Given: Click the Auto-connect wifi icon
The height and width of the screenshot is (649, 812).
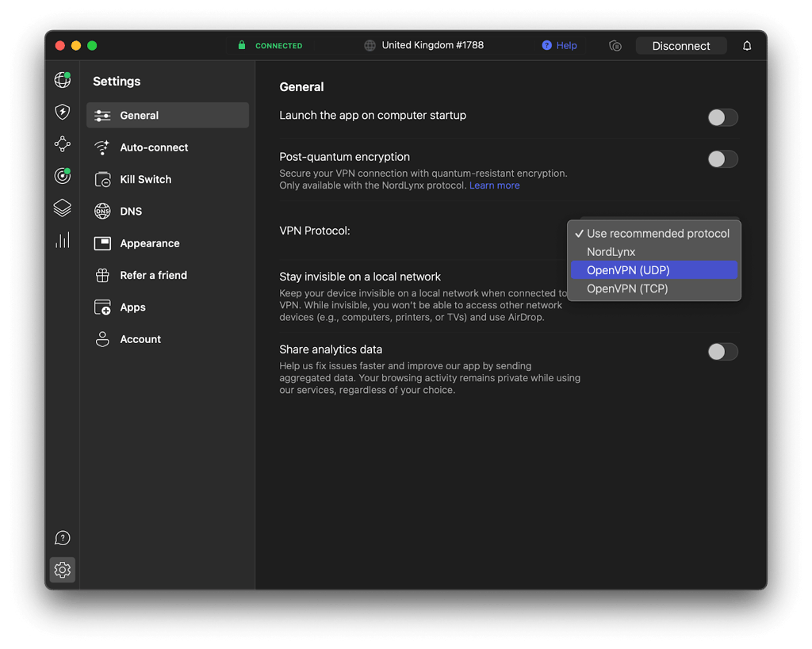Looking at the screenshot, I should coord(102,147).
